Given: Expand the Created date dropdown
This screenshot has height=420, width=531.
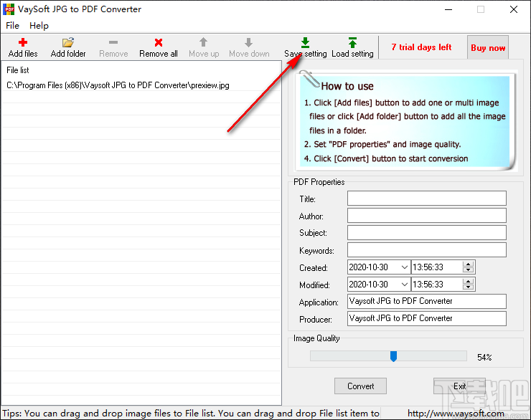Looking at the screenshot, I should (404, 267).
